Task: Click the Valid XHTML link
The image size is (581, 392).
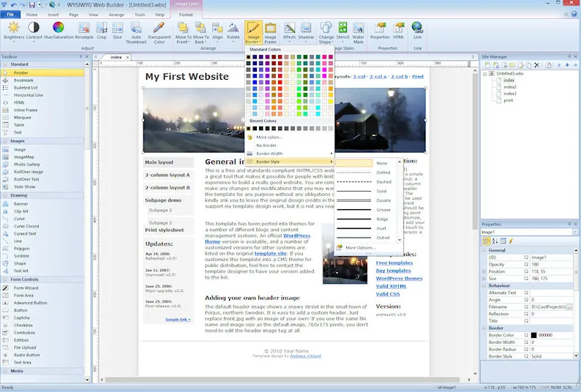Action: pyautogui.click(x=391, y=286)
